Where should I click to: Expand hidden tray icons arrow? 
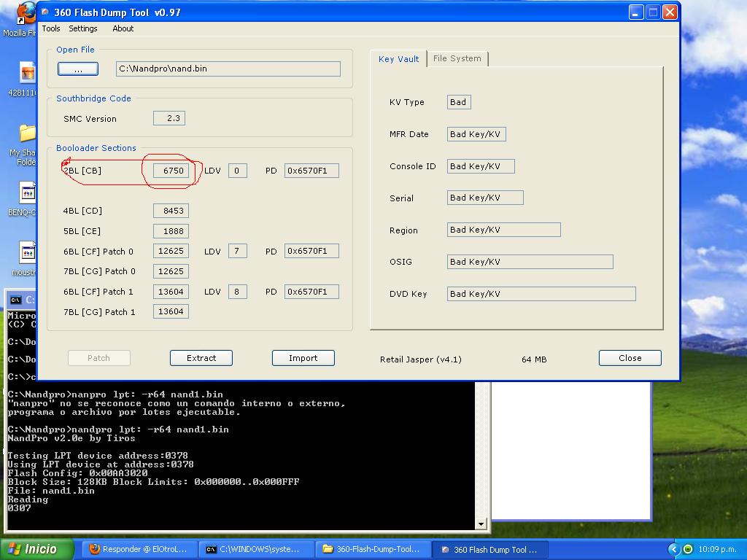673,550
